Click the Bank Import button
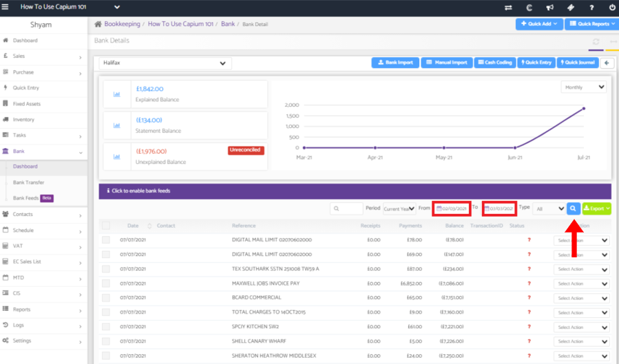The width and height of the screenshot is (619, 364). [395, 63]
